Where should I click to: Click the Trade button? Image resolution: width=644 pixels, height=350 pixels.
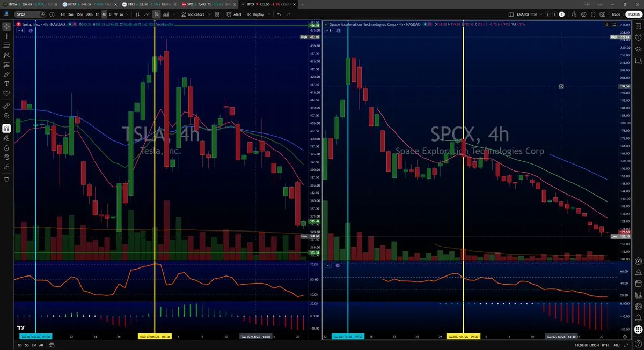coord(616,14)
